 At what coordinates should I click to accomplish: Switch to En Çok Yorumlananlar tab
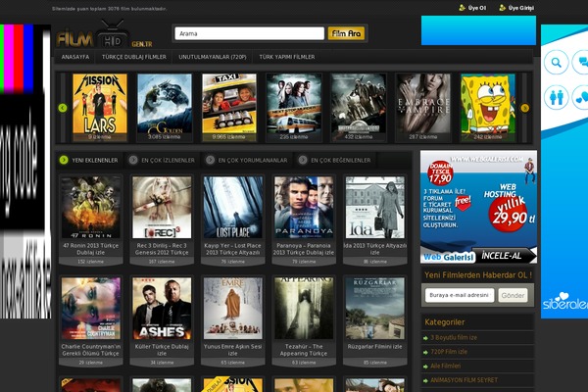(248, 160)
